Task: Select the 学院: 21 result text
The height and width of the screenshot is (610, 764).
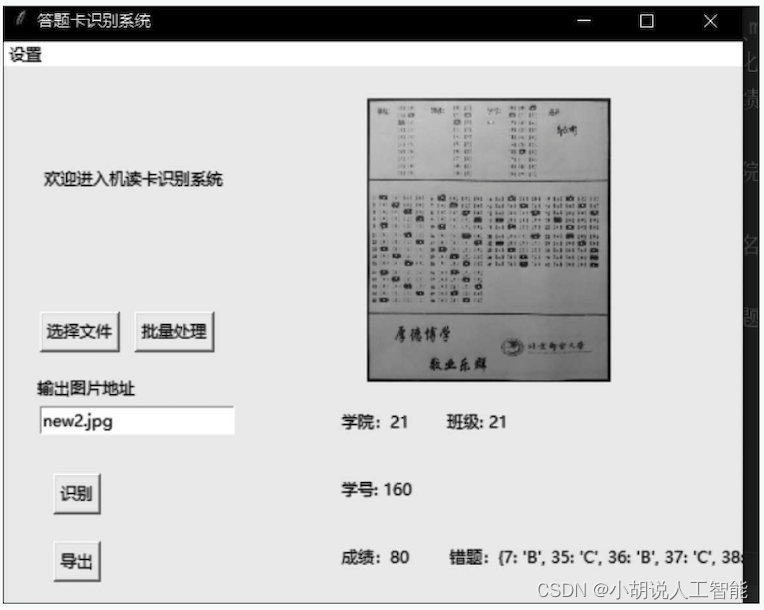Action: pos(375,422)
